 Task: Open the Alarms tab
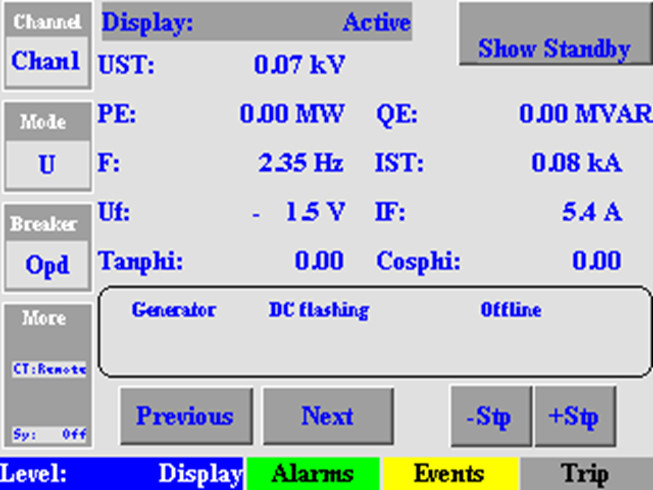click(312, 474)
